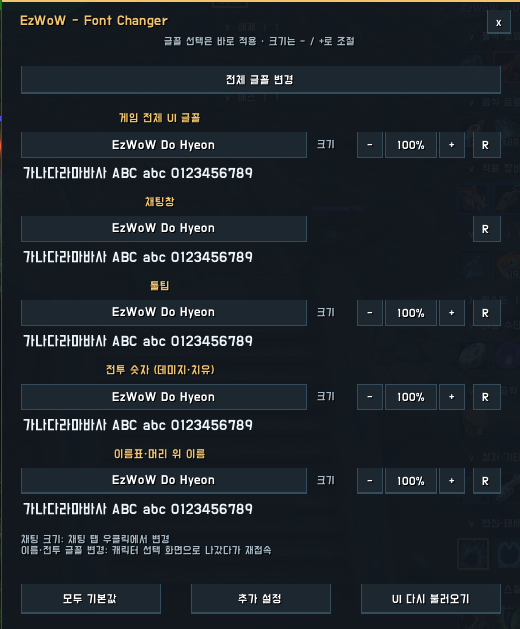The image size is (520, 629).
Task: Decrease game-wide UI font size with minus
Action: (370, 145)
